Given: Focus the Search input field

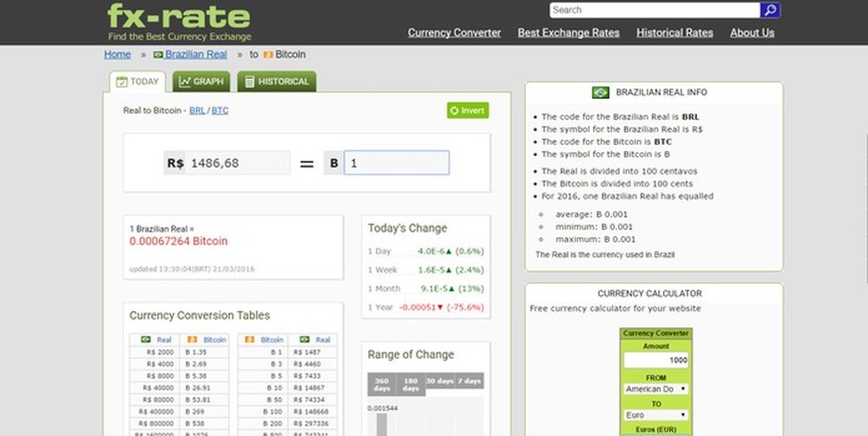Looking at the screenshot, I should 654,10.
